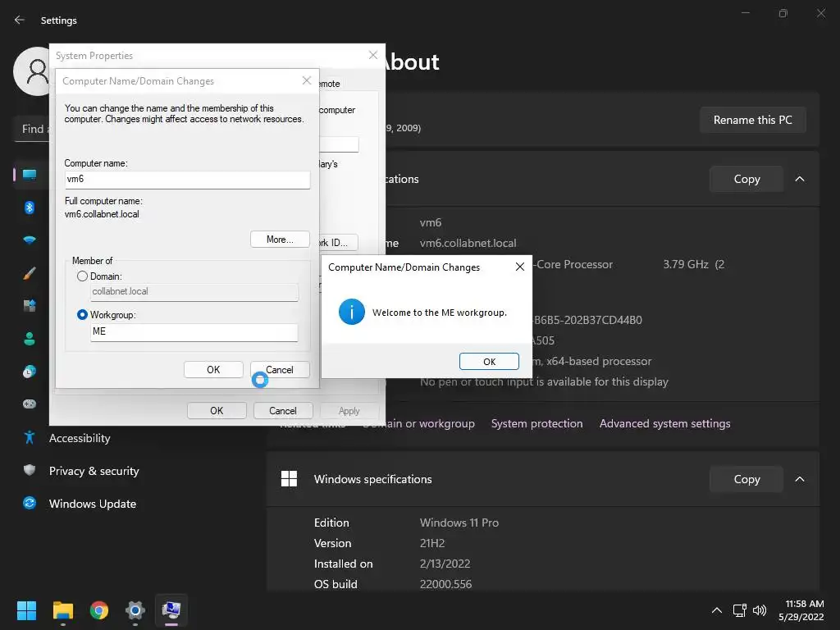Open Bluetooth & devices icon in sidebar

click(x=30, y=208)
